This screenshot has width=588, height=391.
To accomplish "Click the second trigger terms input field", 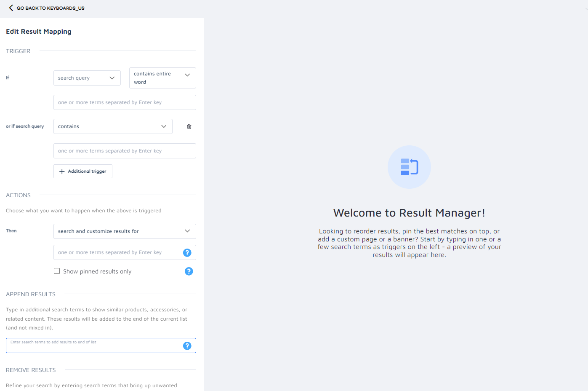I will (124, 150).
